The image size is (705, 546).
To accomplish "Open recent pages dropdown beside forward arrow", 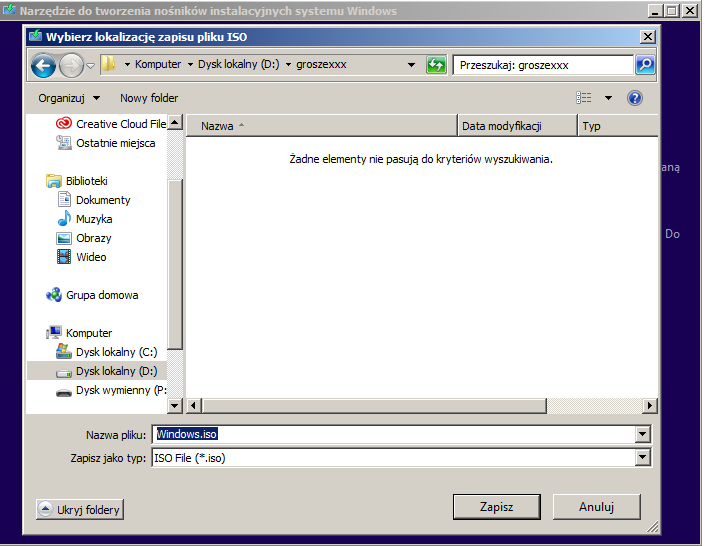I will click(x=90, y=66).
